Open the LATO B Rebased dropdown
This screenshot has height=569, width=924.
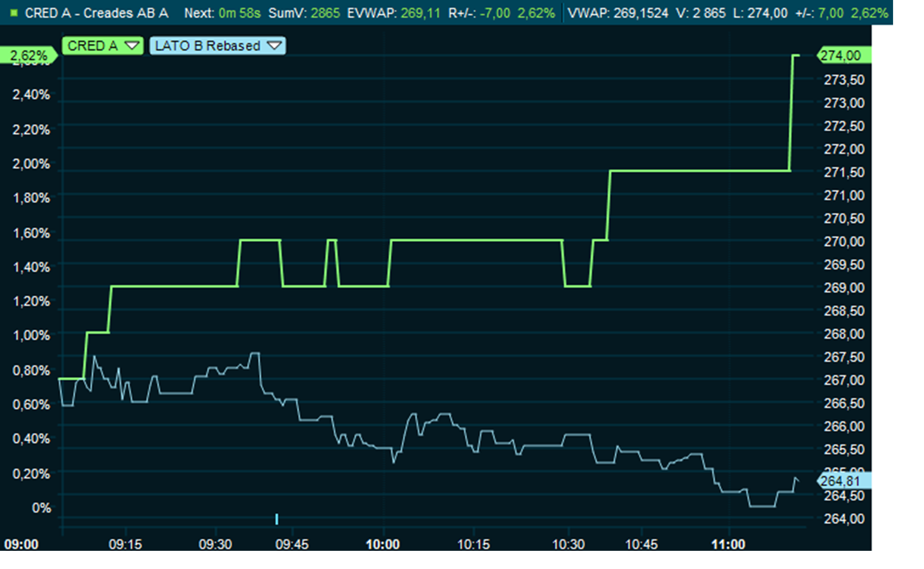(x=218, y=46)
